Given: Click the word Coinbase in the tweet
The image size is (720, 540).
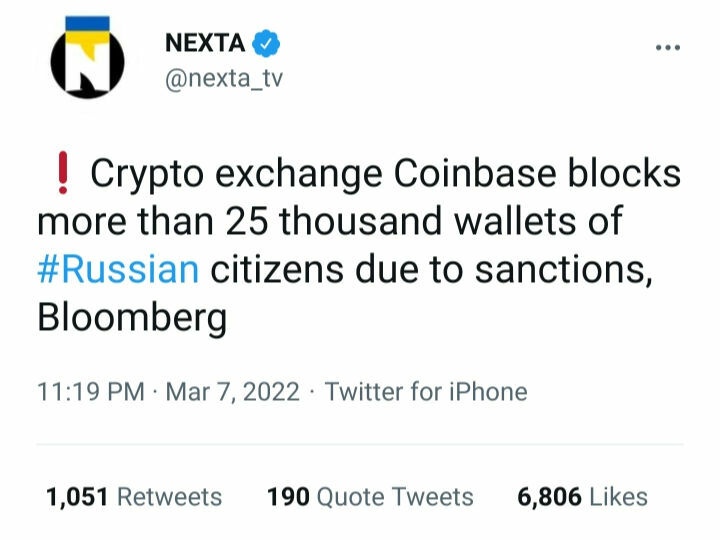Looking at the screenshot, I should coord(460,175).
